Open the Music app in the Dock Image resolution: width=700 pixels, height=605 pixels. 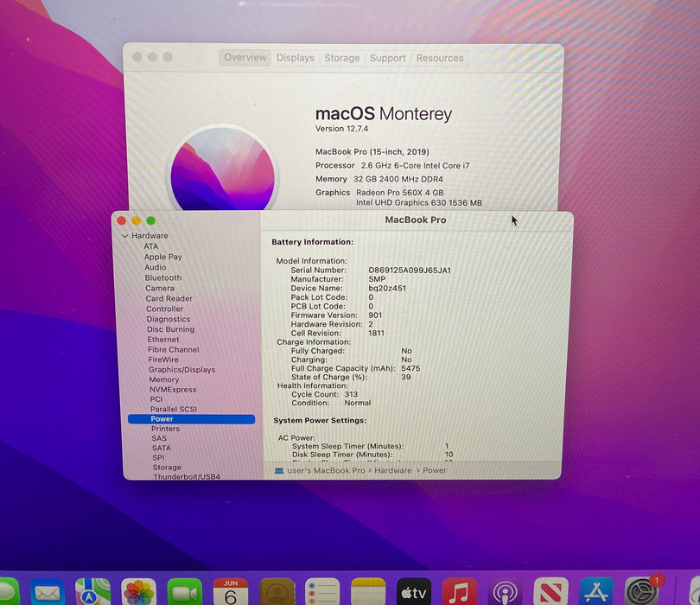coord(460,592)
